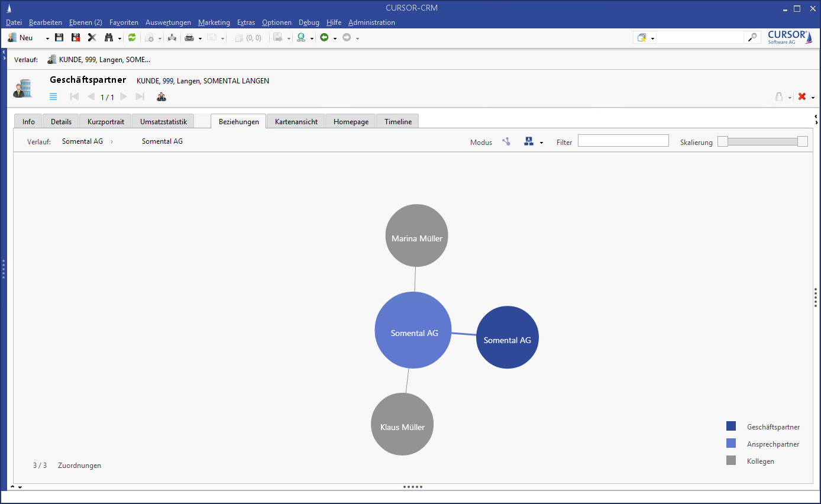821x504 pixels.
Task: Click the Save floppy disk icon
Action: click(x=59, y=37)
